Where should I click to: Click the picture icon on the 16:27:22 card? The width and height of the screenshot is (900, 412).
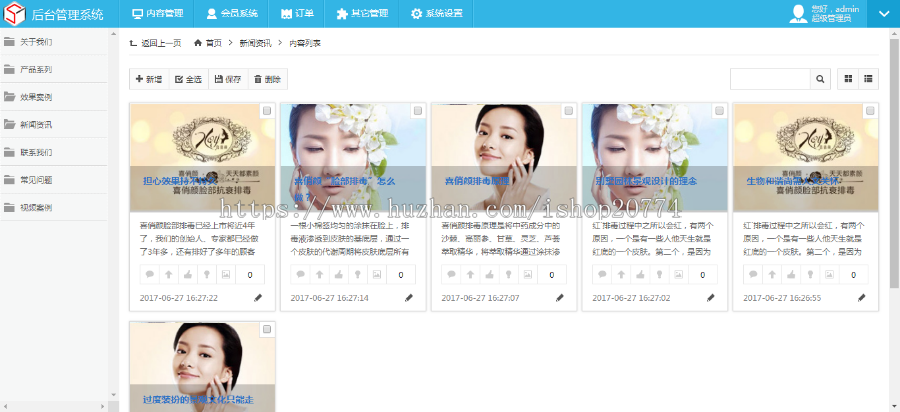pos(226,275)
